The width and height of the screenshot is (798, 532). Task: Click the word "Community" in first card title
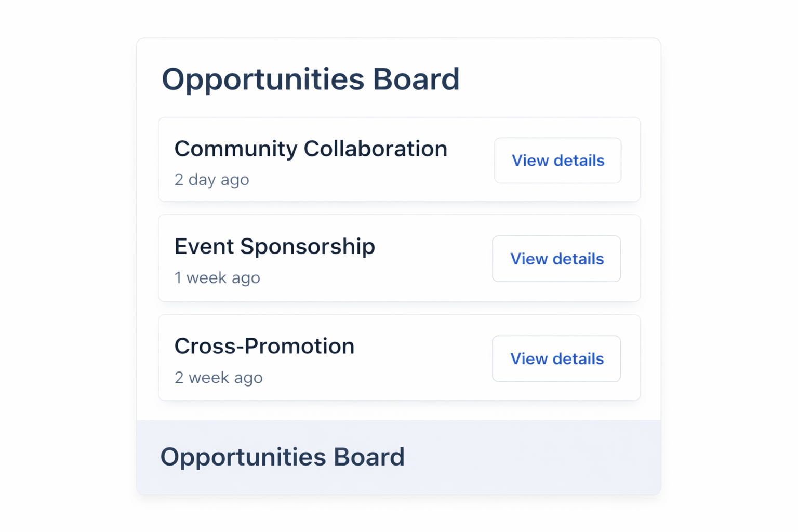235,149
